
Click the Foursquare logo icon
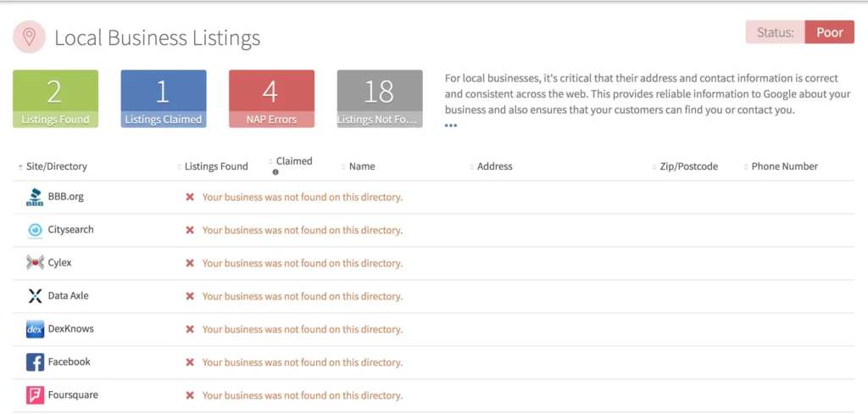35,395
